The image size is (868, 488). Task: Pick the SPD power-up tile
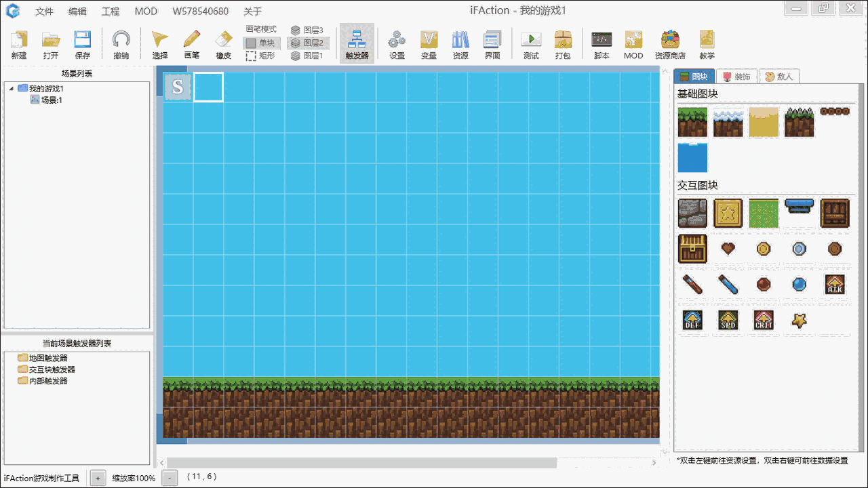(728, 320)
